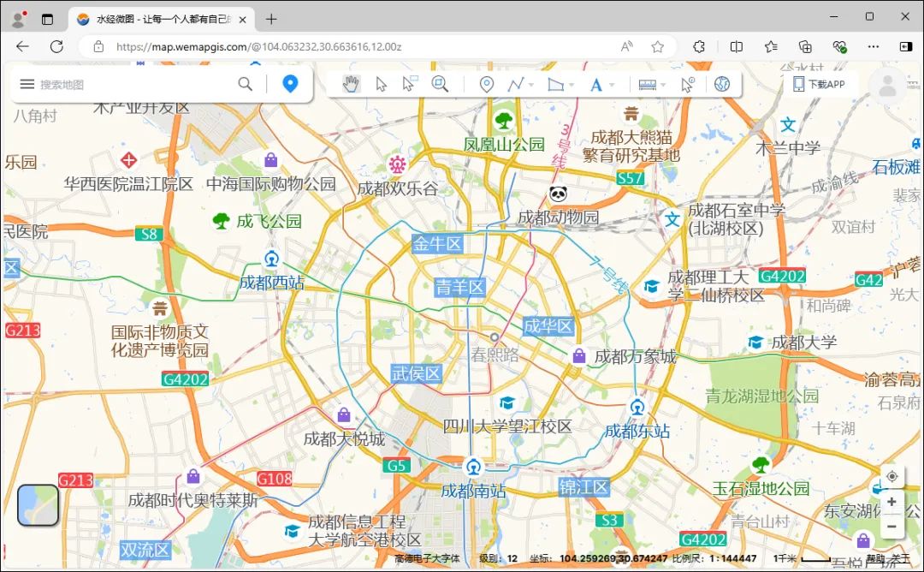Click the 成华区 district label
924x572 pixels.
click(548, 326)
